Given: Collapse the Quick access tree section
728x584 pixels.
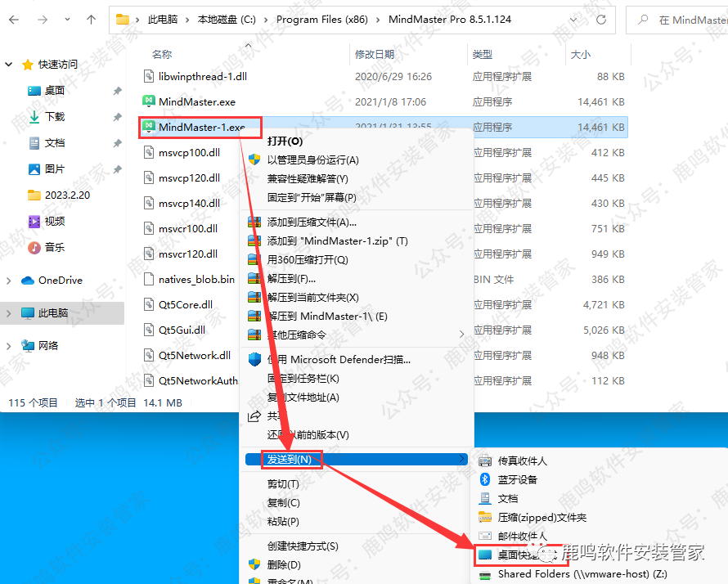Looking at the screenshot, I should [x=9, y=65].
